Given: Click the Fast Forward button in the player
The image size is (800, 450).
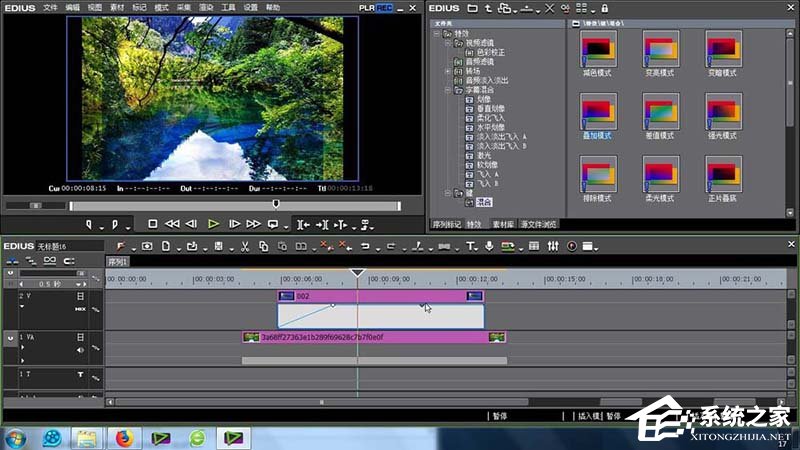Looking at the screenshot, I should (252, 224).
